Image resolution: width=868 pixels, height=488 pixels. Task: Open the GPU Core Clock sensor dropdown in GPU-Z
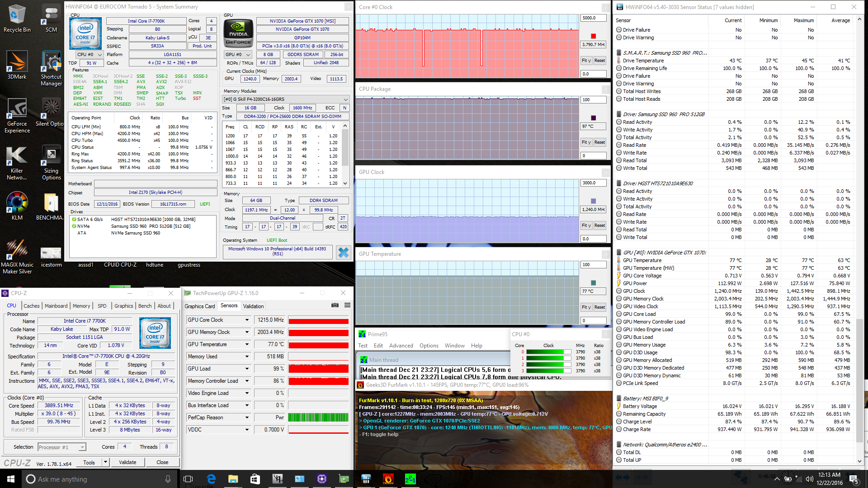click(247, 320)
